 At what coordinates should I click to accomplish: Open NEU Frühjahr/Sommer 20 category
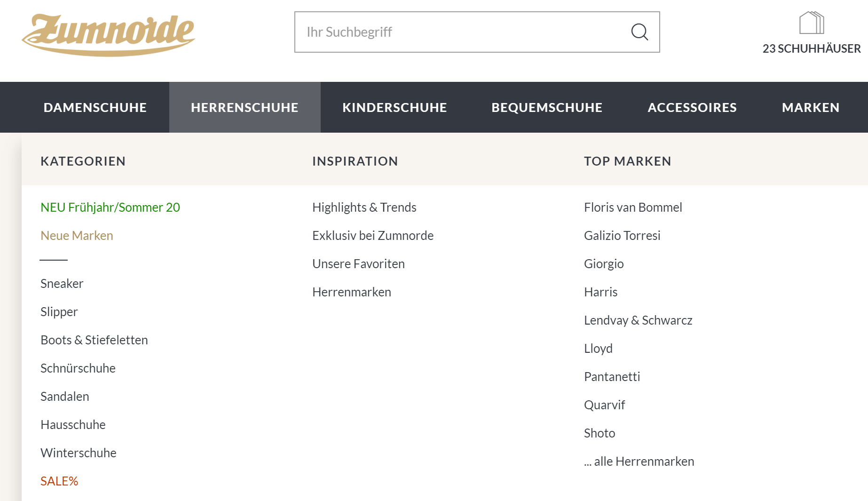pos(110,207)
